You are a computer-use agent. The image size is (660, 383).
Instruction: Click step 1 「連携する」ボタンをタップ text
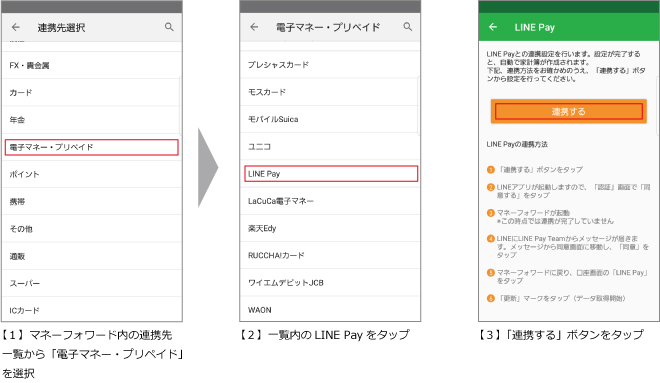coord(540,170)
